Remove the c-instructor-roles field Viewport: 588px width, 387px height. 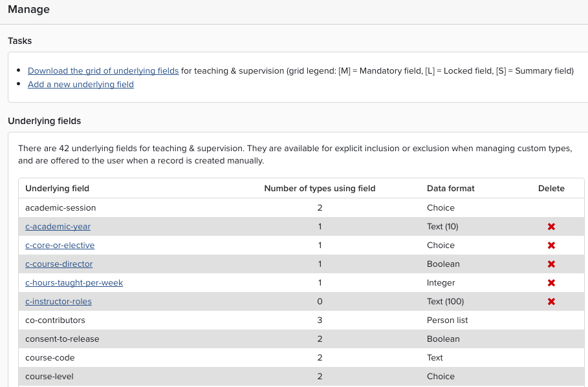coord(551,302)
